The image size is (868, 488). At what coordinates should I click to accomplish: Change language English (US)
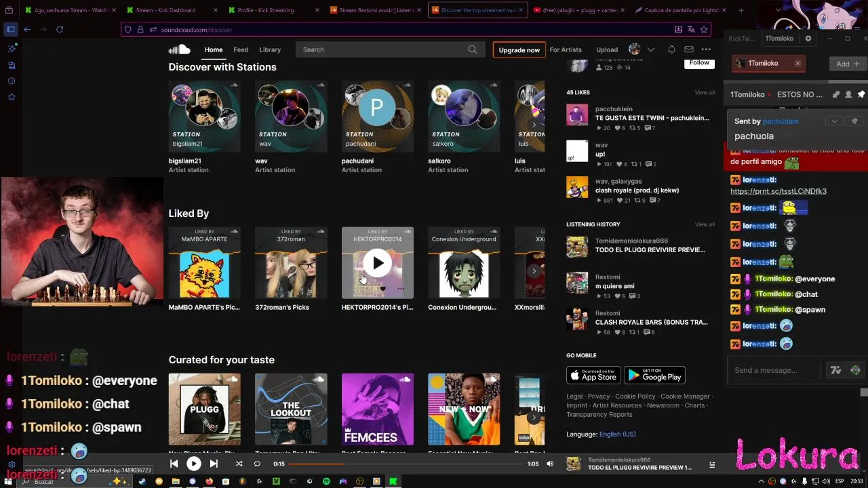pos(617,434)
